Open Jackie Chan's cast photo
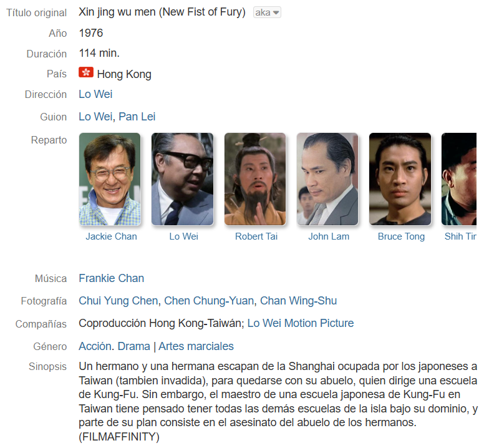The width and height of the screenshot is (484, 448). click(110, 179)
